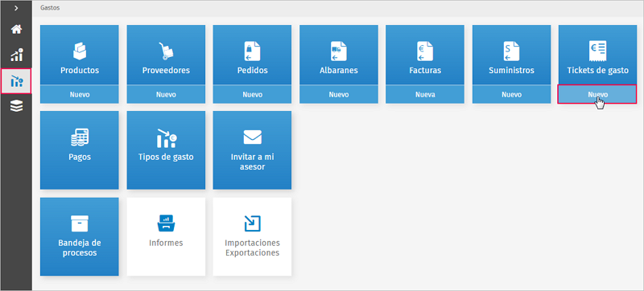Click the Tipos de gasto label
Viewport: 644px width, 291px height.
click(x=166, y=157)
